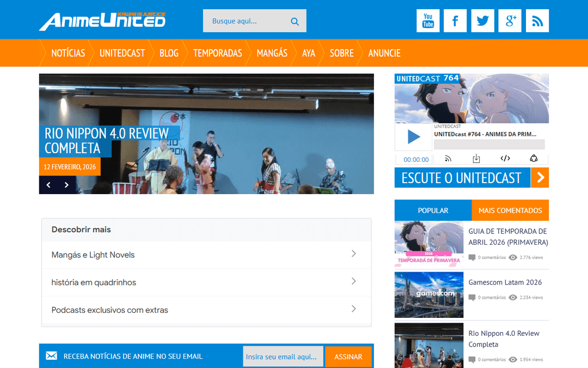
Task: Open embed code icon in player
Action: (x=505, y=158)
